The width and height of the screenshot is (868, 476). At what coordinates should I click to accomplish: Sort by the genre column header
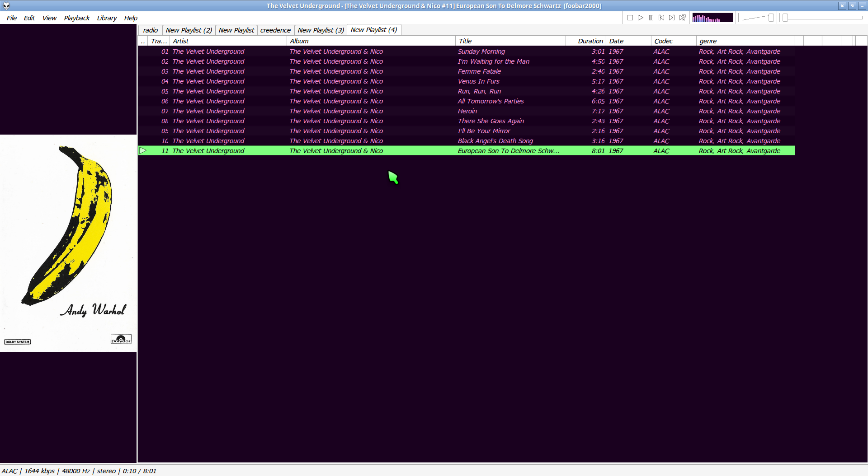(x=745, y=41)
